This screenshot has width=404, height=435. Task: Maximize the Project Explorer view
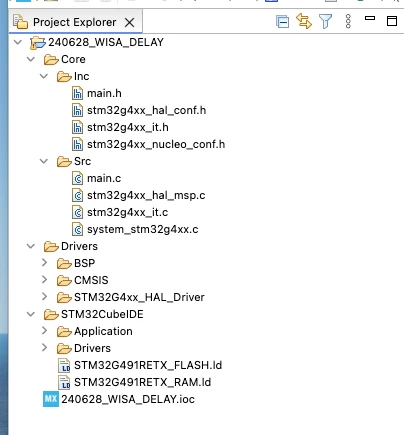pyautogui.click(x=392, y=21)
